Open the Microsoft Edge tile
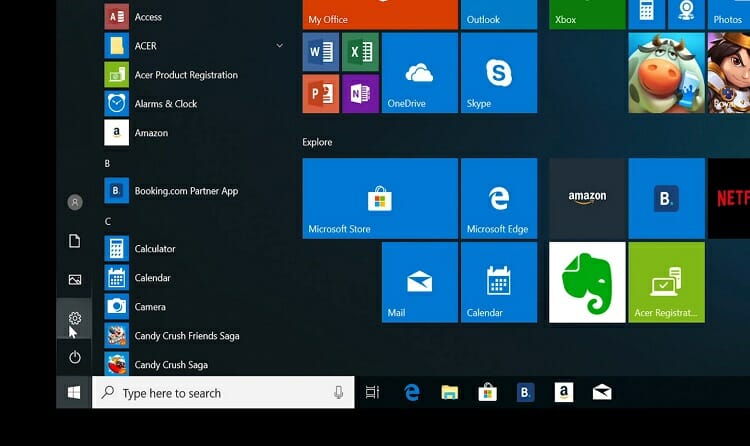750x446 pixels. point(499,198)
